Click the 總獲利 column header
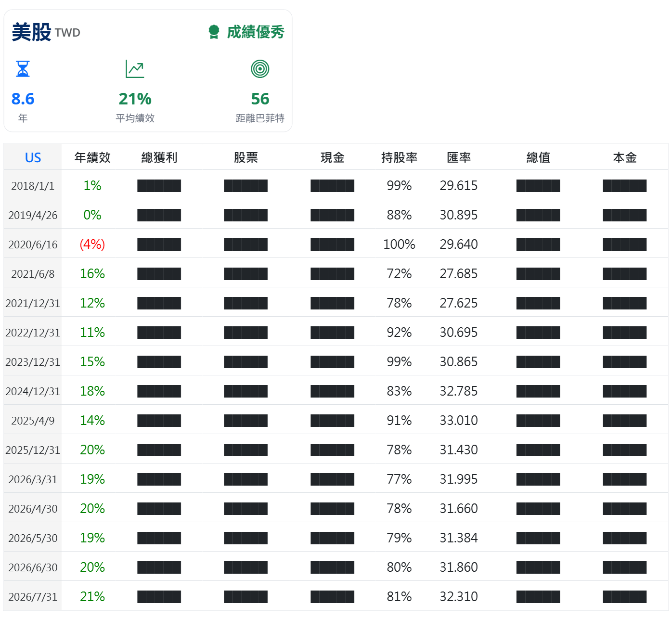This screenshot has height=630, width=672. pyautogui.click(x=159, y=157)
